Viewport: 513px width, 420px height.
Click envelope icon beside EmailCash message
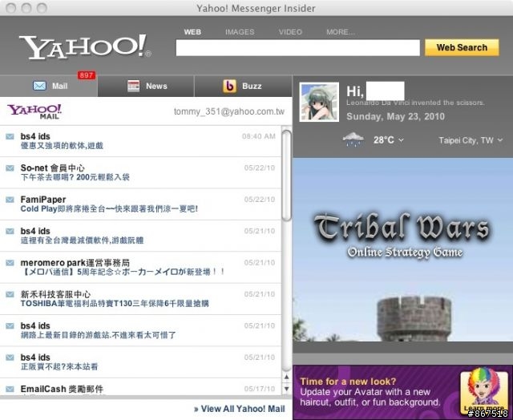tap(10, 389)
